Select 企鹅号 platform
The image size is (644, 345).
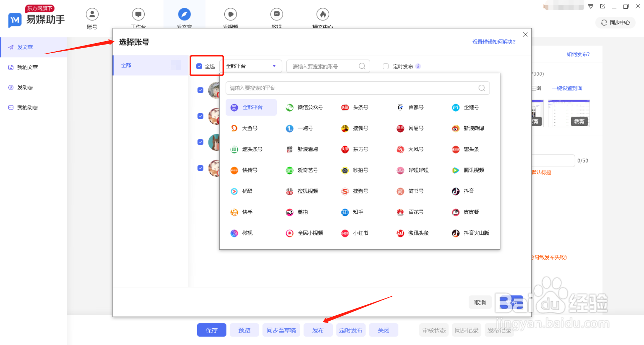465,108
